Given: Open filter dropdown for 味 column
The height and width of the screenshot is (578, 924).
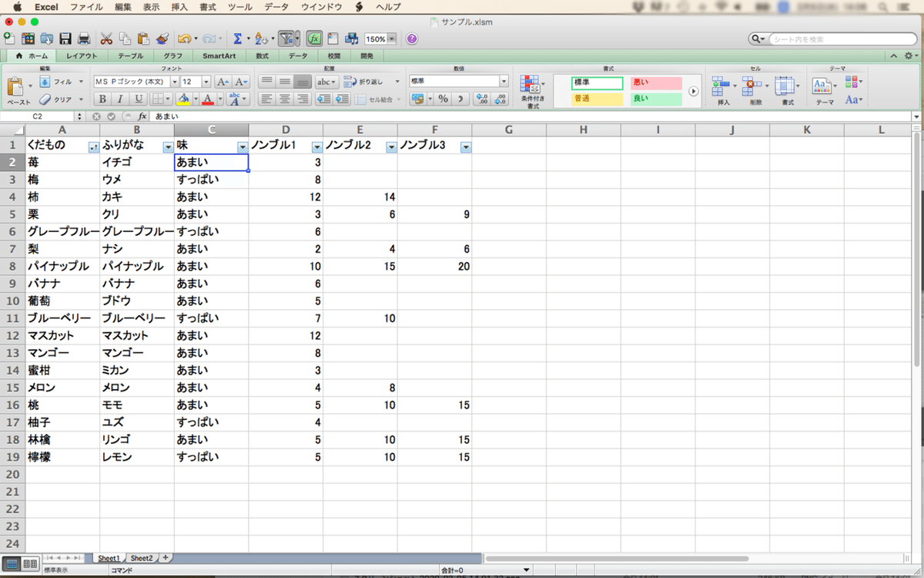Looking at the screenshot, I should coord(243,146).
